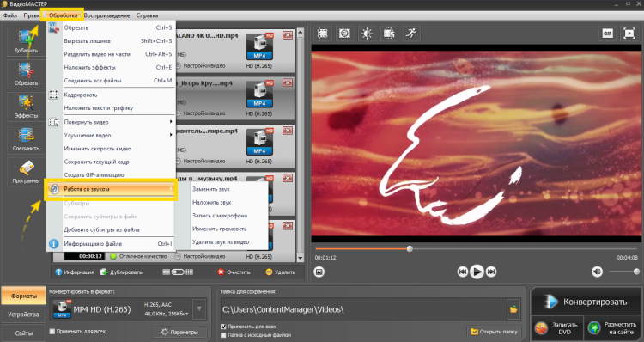The image size is (644, 342).
Task: Click the crop frame icon above the preview
Action: coord(323,34)
